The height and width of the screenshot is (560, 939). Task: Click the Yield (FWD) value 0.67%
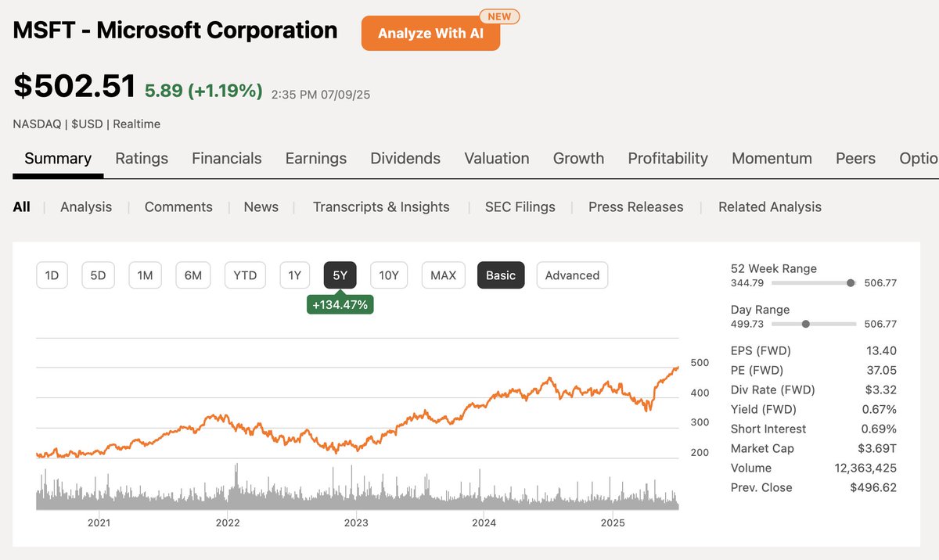pos(878,409)
